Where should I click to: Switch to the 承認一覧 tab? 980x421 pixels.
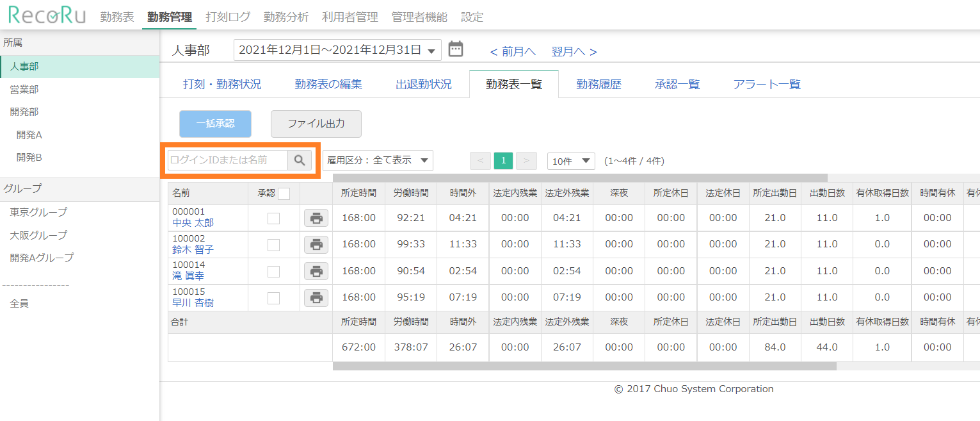(677, 85)
